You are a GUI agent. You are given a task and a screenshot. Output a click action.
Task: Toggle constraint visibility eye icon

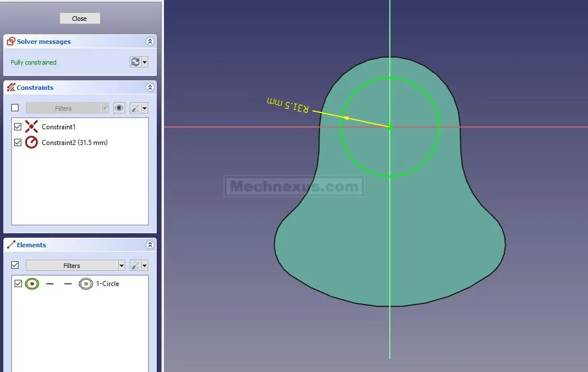119,108
